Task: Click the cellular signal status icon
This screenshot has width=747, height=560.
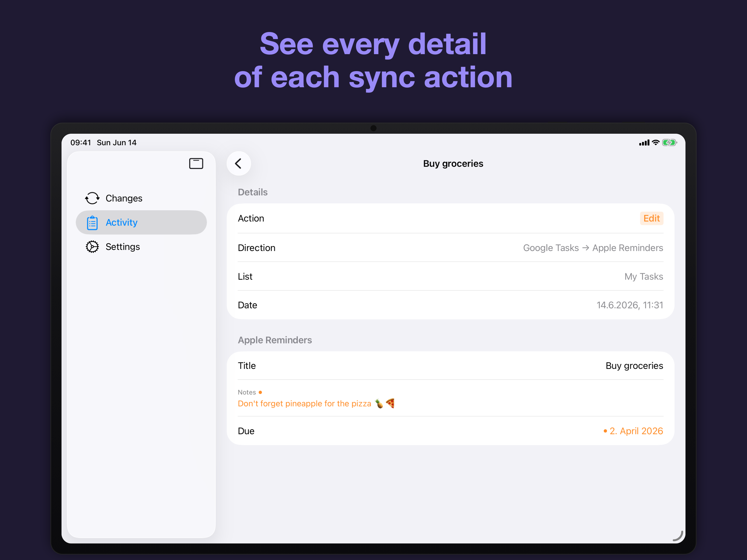Action: [x=644, y=143]
